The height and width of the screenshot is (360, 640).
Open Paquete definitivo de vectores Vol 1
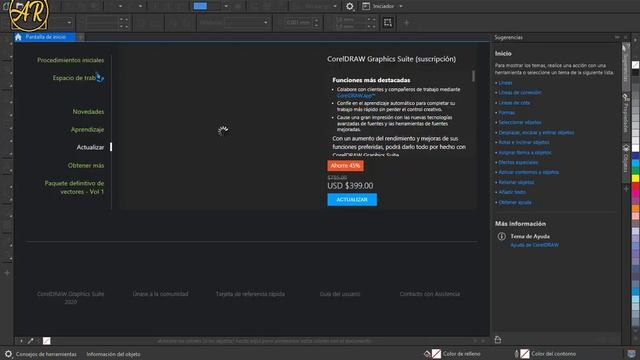point(74,187)
